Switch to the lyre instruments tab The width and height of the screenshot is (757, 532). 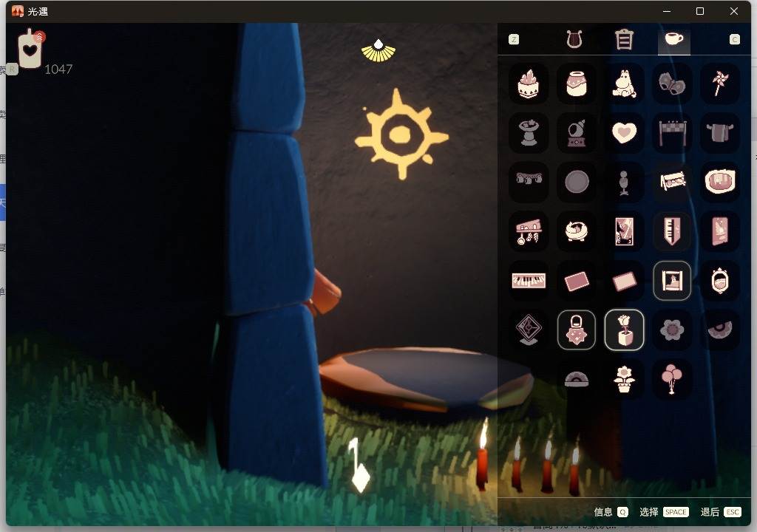[x=574, y=39]
